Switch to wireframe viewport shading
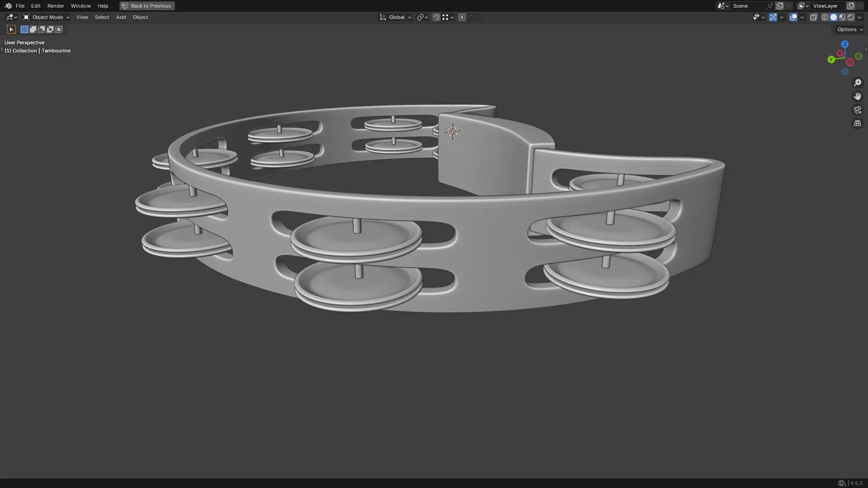The width and height of the screenshot is (868, 488). [x=825, y=17]
